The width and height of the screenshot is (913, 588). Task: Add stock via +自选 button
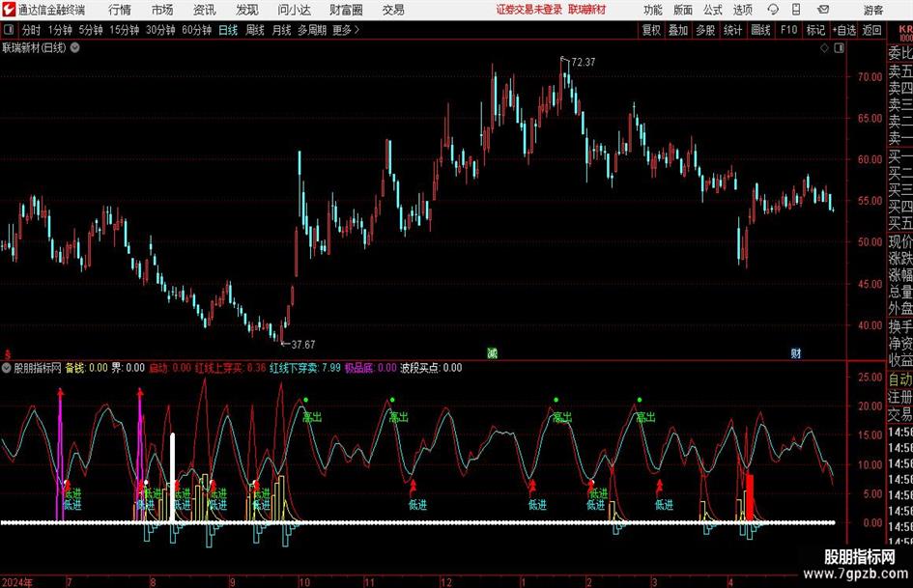pos(843,30)
